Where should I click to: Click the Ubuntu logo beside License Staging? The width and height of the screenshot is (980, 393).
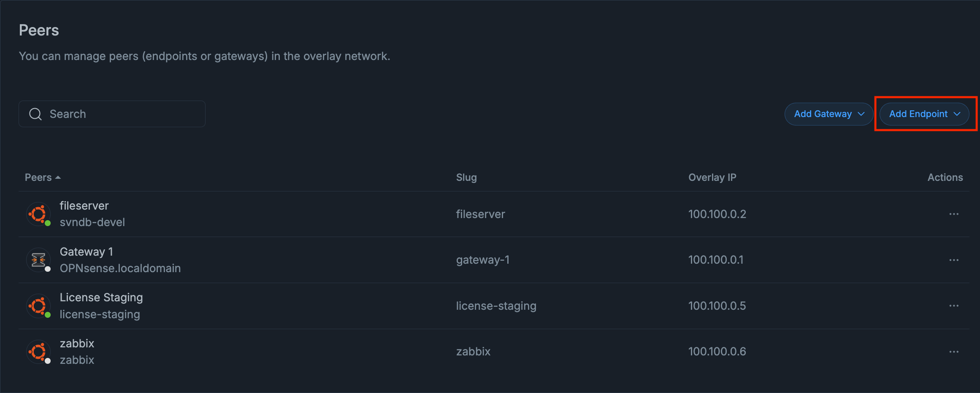38,306
